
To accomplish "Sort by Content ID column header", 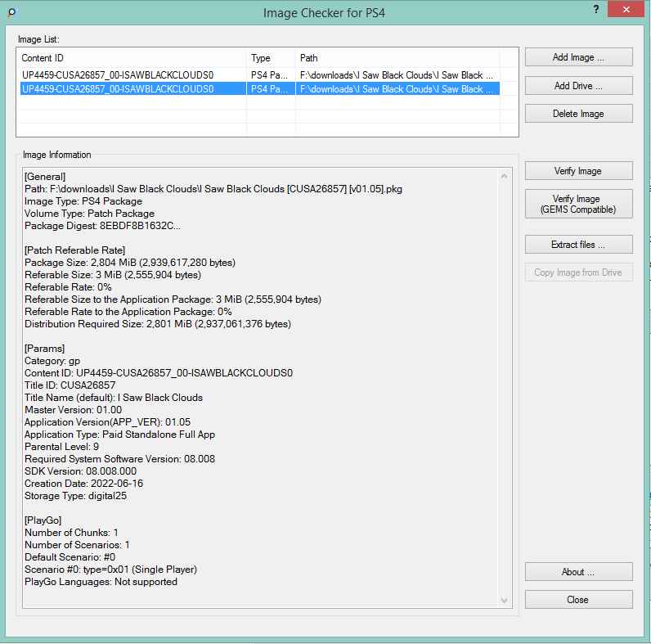I will coord(131,58).
